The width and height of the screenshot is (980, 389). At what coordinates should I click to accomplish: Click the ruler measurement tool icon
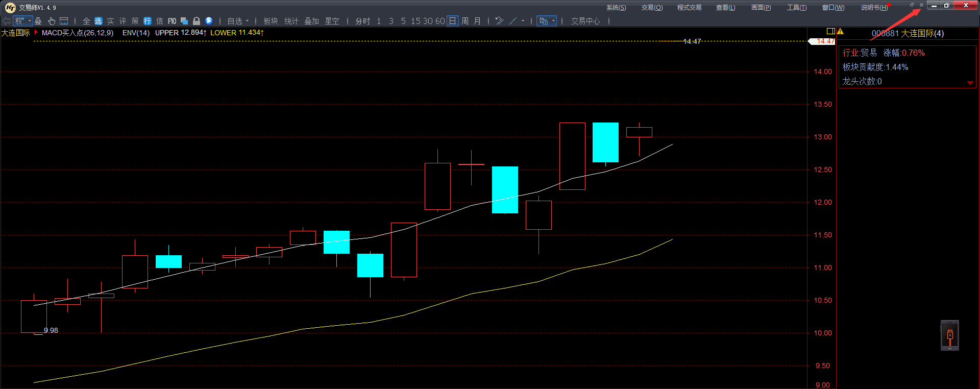click(x=64, y=21)
